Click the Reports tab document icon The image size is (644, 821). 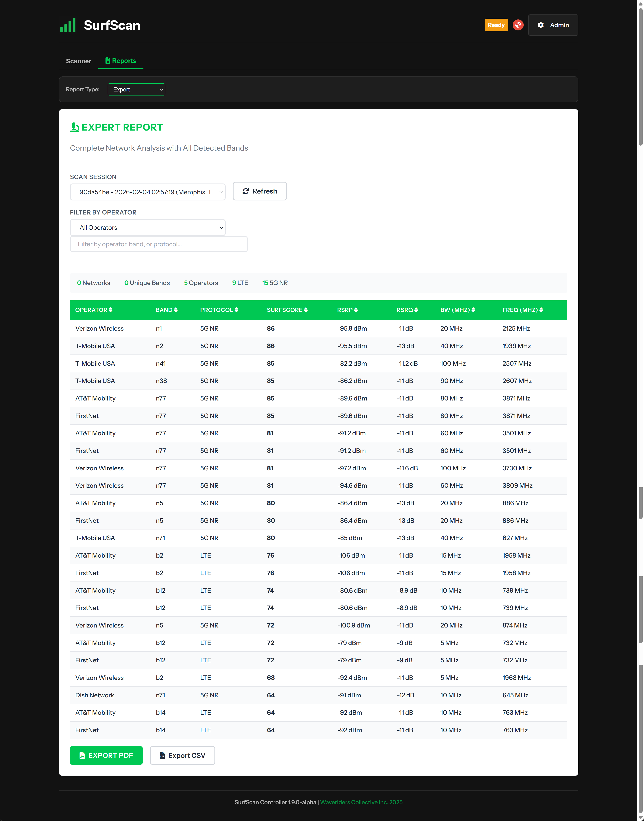[108, 61]
